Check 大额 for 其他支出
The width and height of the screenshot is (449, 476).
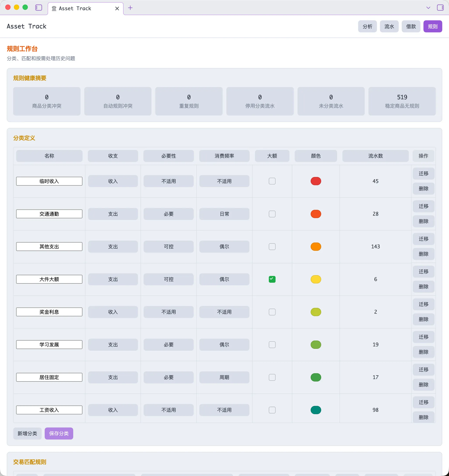[x=272, y=246]
